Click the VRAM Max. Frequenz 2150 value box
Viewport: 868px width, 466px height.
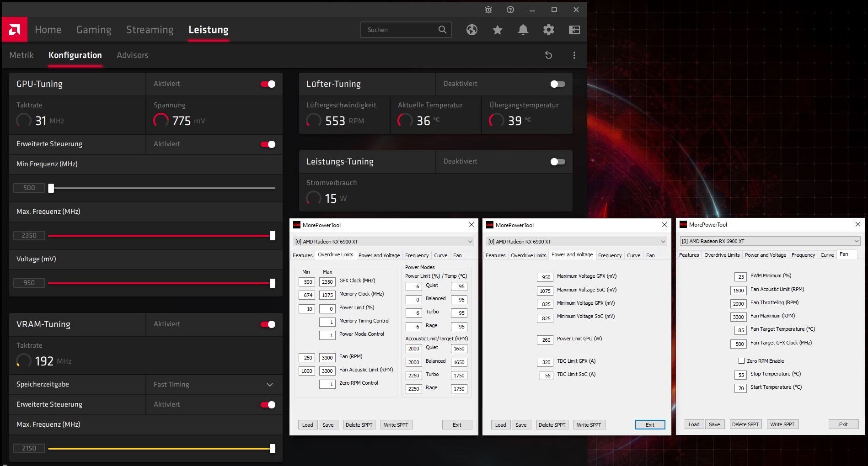pos(29,449)
